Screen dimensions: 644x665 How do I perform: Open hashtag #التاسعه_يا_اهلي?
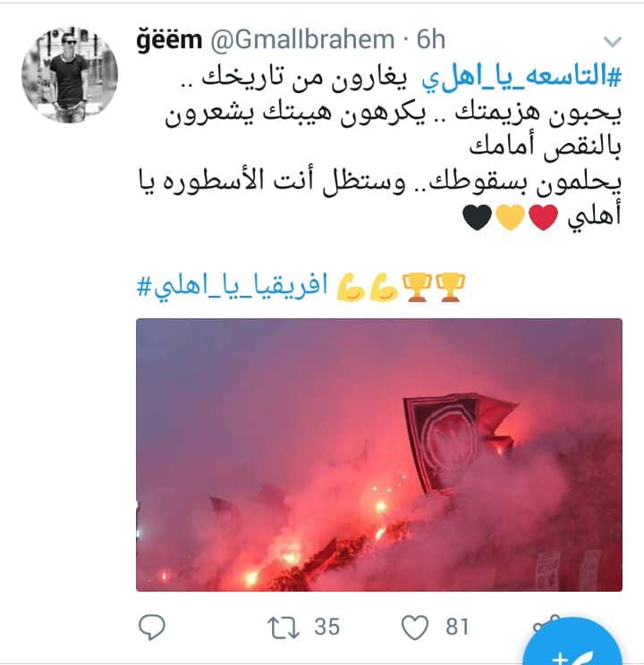(x=521, y=77)
